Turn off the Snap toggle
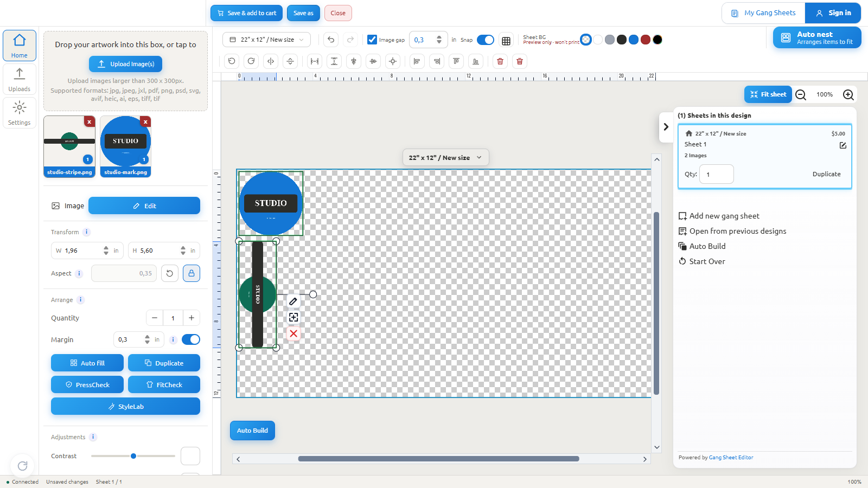The image size is (868, 488). click(486, 40)
